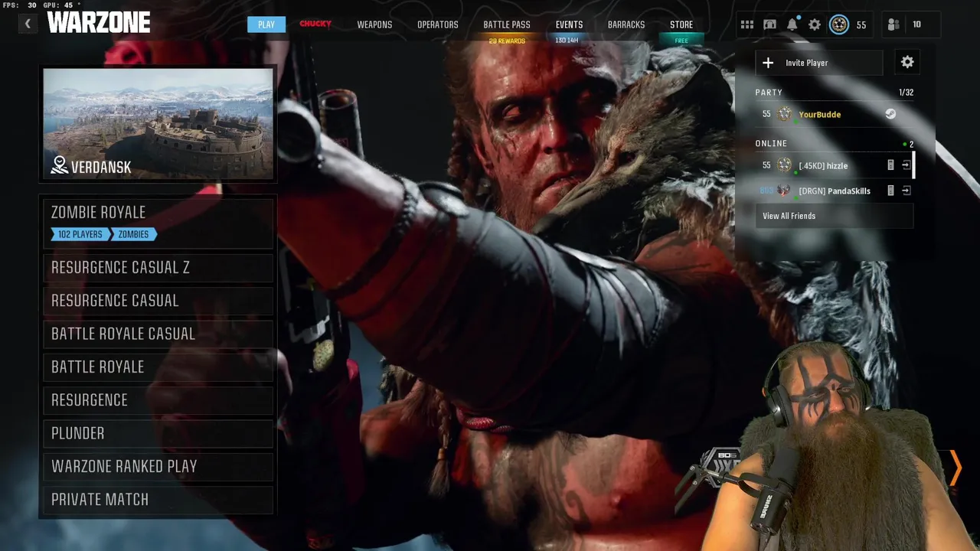The image size is (980, 551).
Task: Open the BATTLE PASS tab
Action: (x=507, y=24)
